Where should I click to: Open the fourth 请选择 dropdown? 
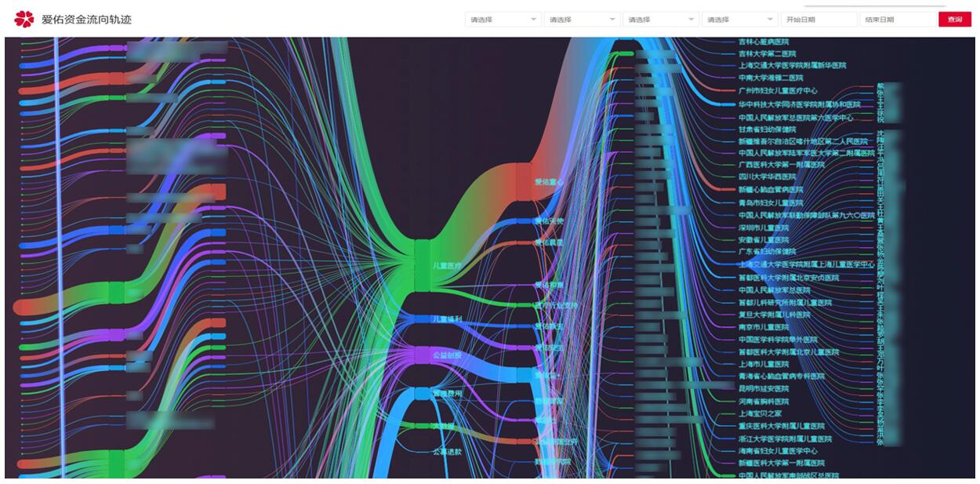click(x=739, y=20)
